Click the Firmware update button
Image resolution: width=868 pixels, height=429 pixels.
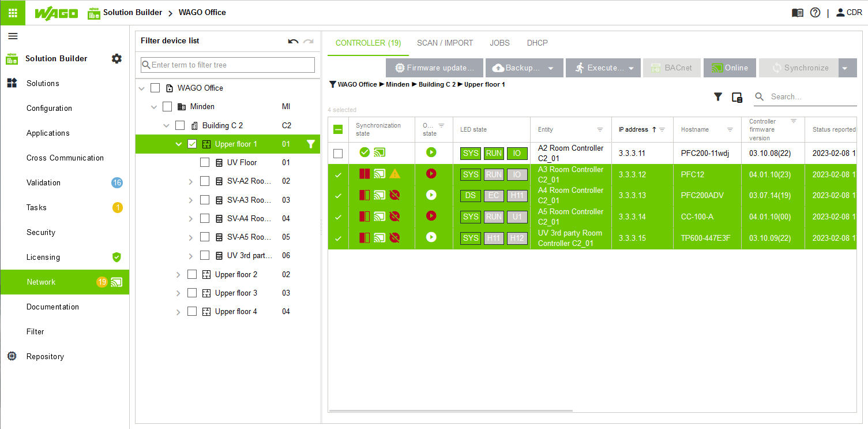[434, 68]
